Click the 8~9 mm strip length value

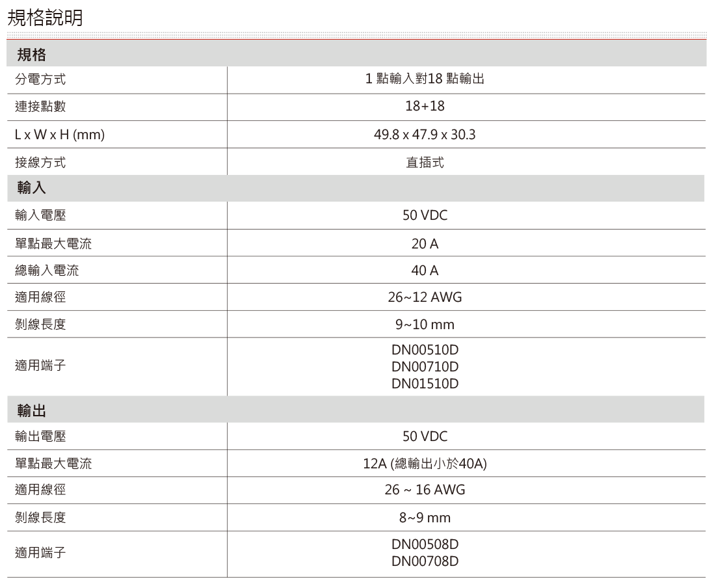pyautogui.click(x=425, y=518)
